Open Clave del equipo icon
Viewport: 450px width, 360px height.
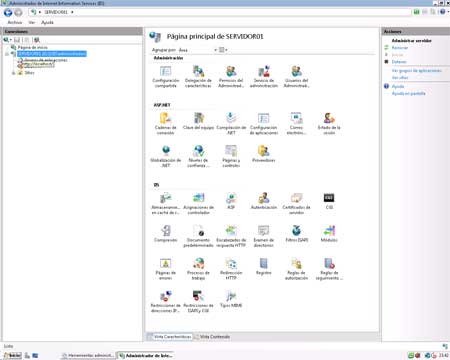[x=198, y=121]
